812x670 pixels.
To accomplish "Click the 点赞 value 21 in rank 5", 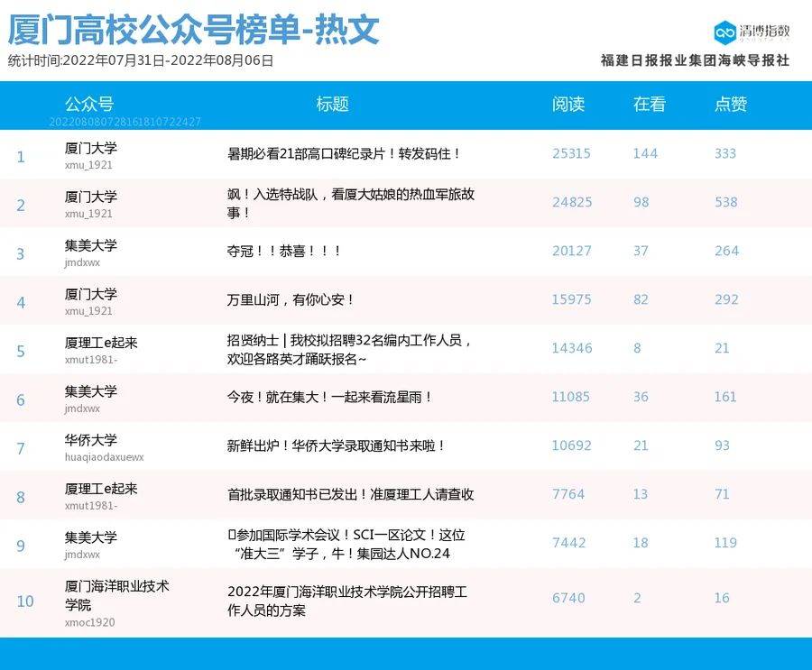I will click(722, 348).
